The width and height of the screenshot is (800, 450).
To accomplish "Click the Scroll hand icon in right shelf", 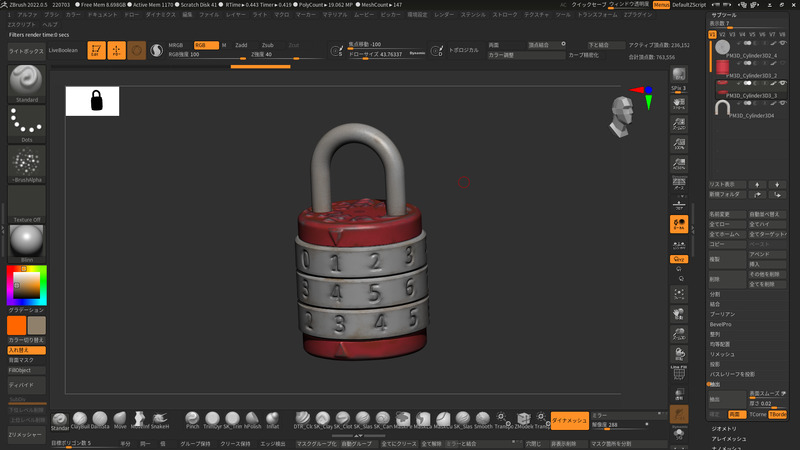I will point(679,104).
